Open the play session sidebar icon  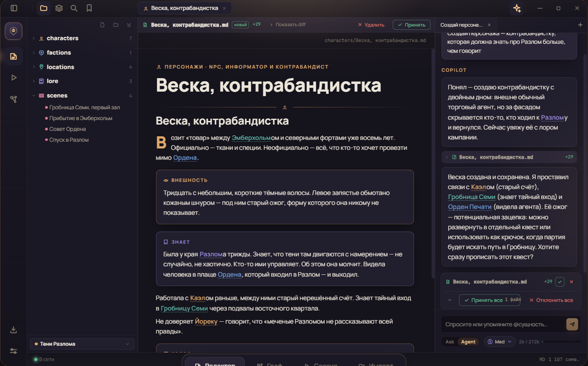pyautogui.click(x=14, y=78)
